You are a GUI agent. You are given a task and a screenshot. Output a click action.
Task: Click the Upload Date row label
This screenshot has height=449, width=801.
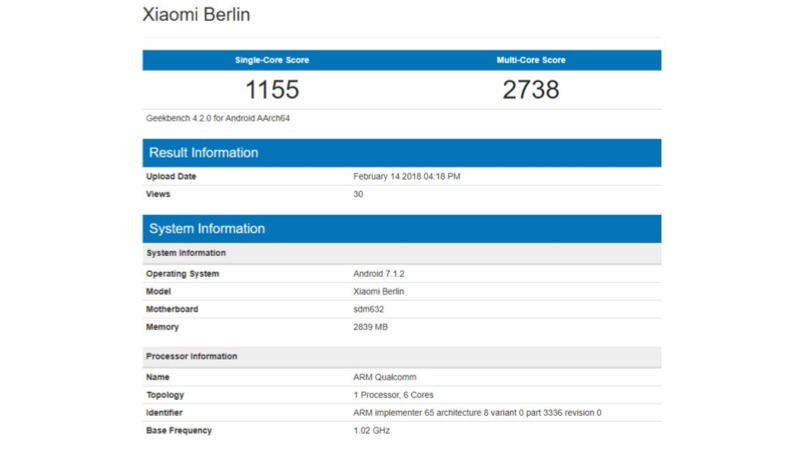coord(171,177)
